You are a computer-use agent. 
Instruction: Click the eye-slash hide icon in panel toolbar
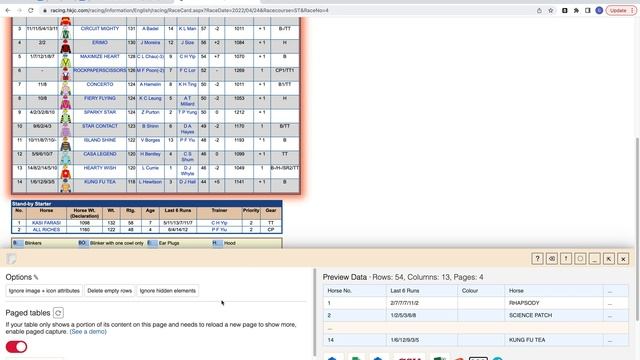pyautogui.click(x=552, y=258)
